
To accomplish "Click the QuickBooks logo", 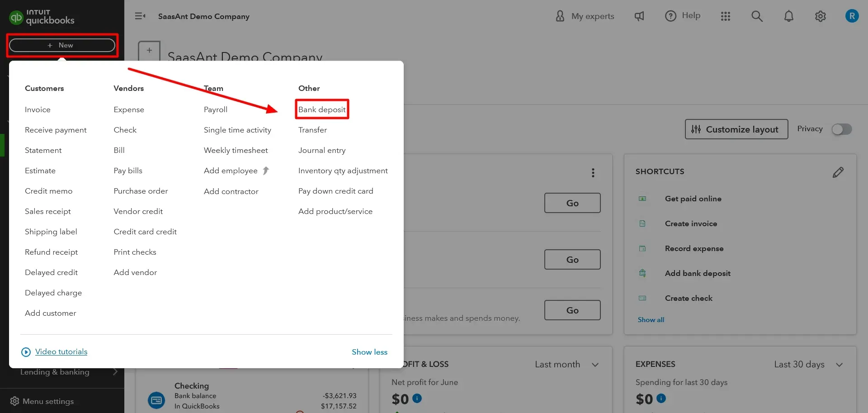I will (x=42, y=17).
